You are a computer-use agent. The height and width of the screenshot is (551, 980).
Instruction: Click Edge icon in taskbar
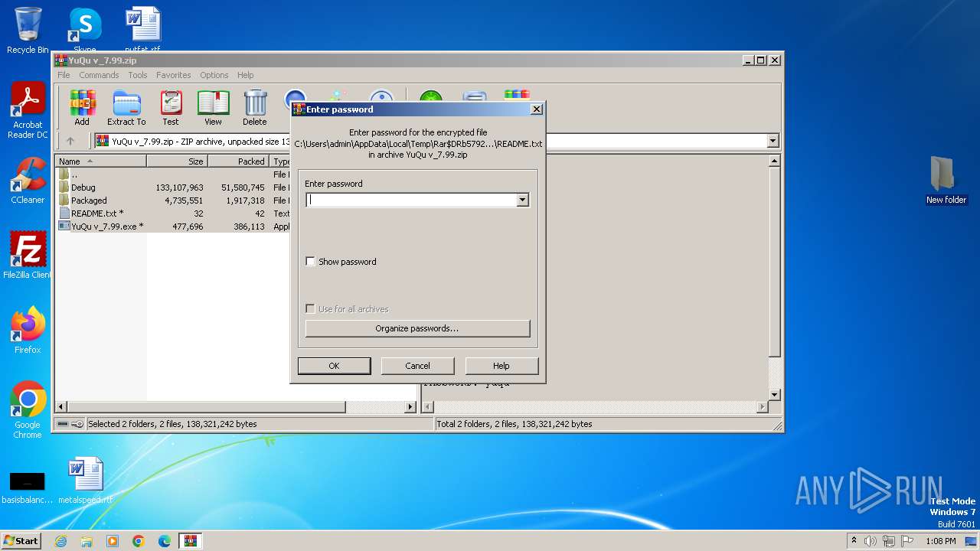[165, 541]
